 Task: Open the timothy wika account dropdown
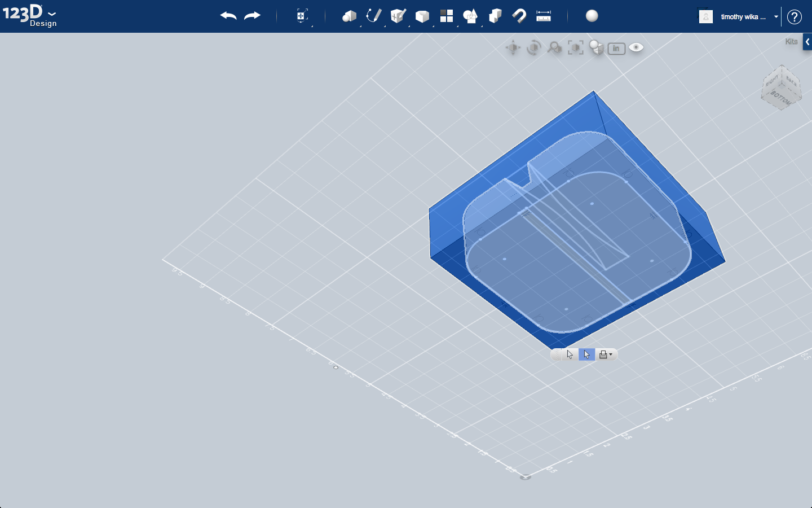(776, 17)
